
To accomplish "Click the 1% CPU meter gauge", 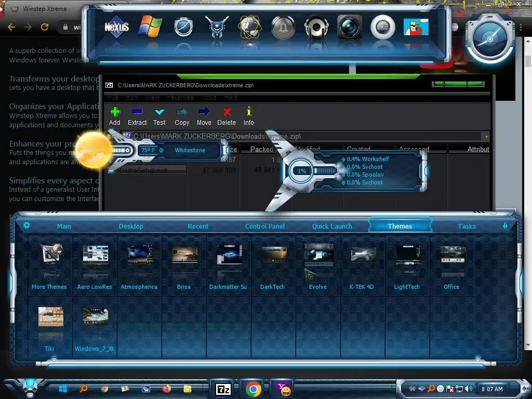I will point(302,171).
